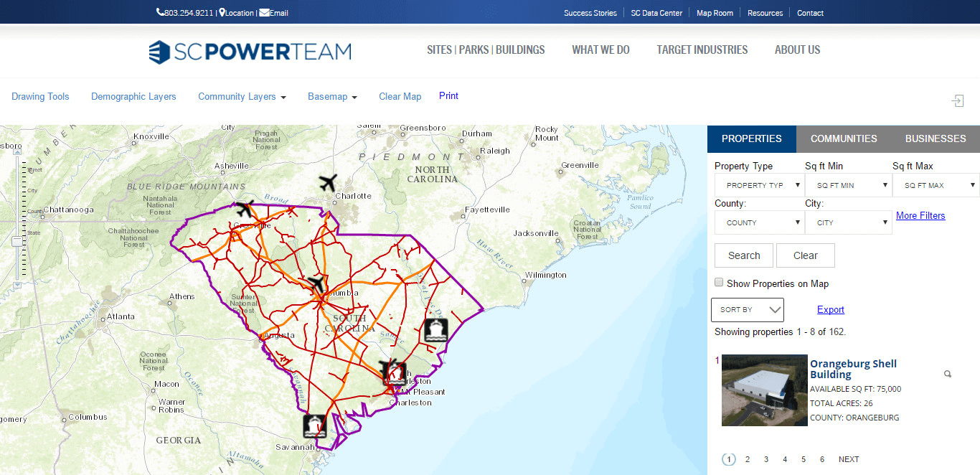Click the Print link

448,96
